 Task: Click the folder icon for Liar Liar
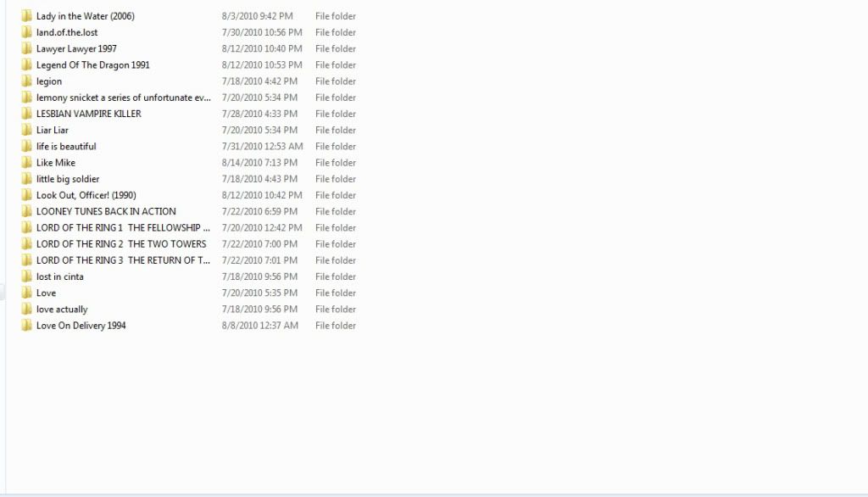click(26, 131)
